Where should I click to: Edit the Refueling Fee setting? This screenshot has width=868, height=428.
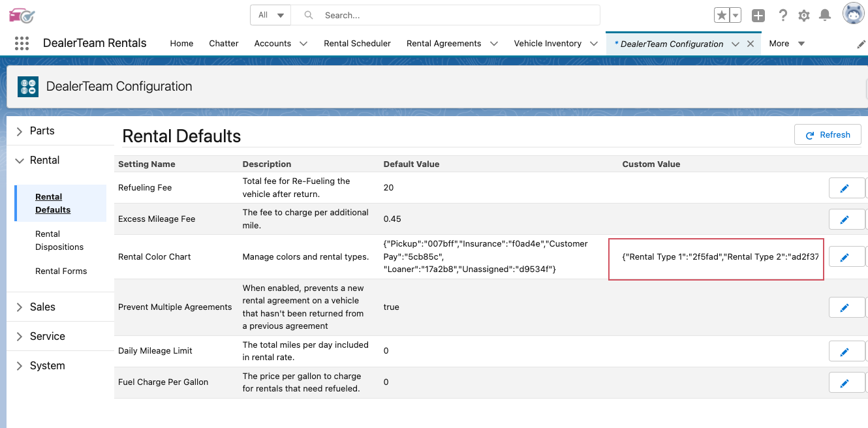846,188
